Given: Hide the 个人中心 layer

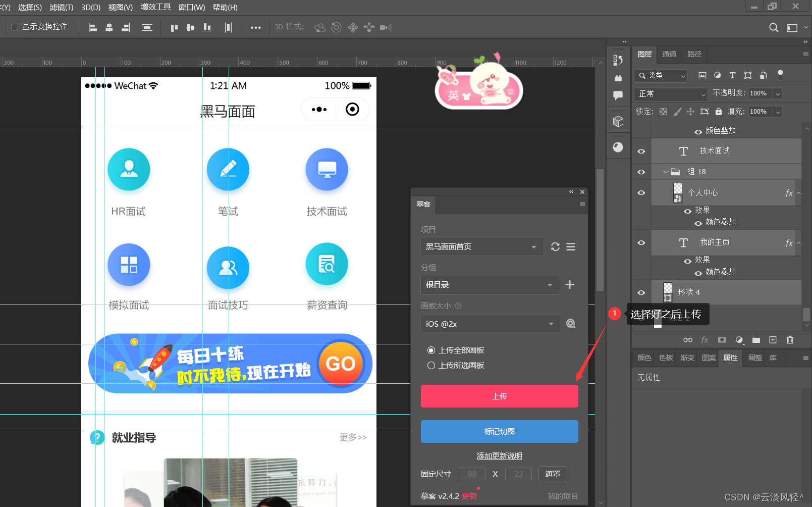Looking at the screenshot, I should pos(641,193).
